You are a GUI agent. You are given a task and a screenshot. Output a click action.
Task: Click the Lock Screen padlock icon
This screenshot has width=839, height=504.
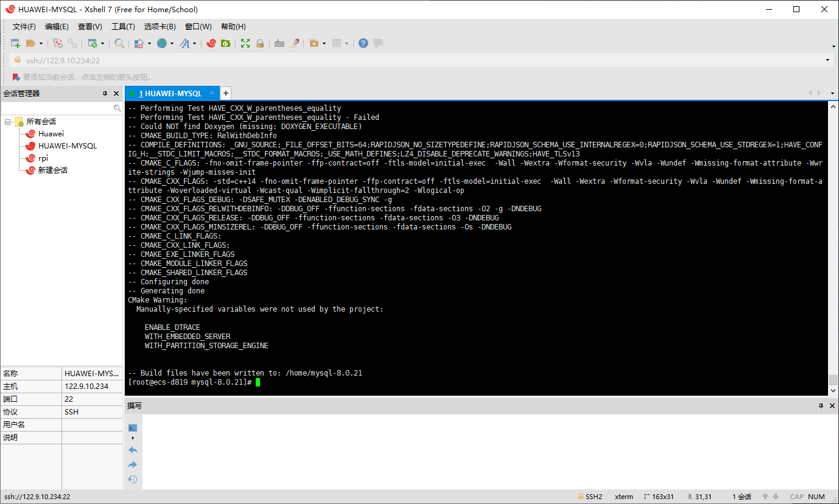[x=260, y=43]
